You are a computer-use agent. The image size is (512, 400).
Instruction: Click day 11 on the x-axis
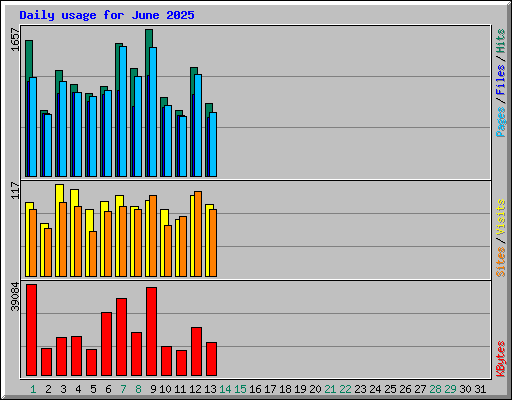pos(180,389)
